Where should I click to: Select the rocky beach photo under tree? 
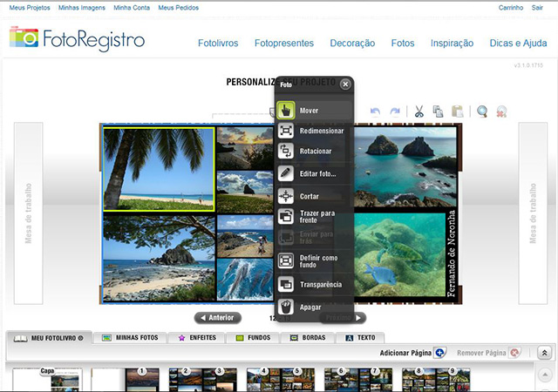159,258
